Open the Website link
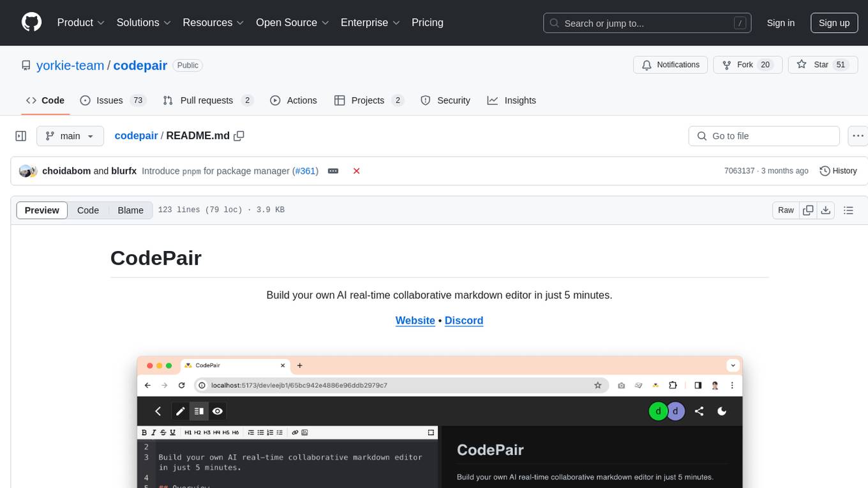The image size is (868, 488). pos(415,321)
